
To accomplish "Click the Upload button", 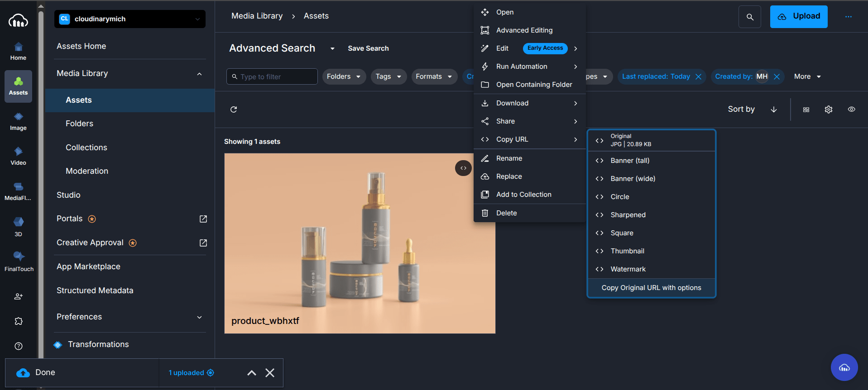I will click(x=799, y=17).
